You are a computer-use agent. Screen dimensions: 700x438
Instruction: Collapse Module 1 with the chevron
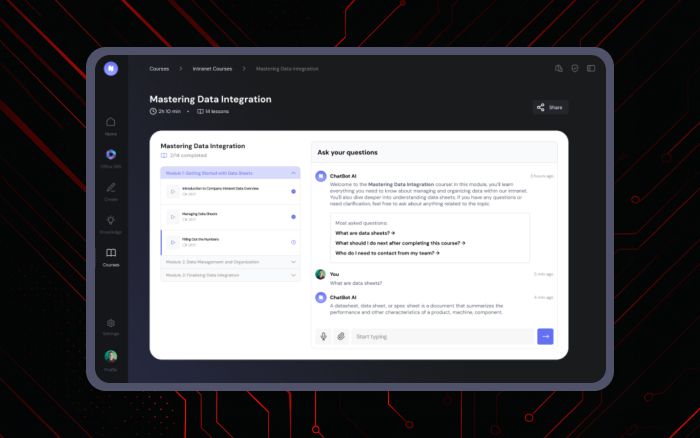point(293,173)
